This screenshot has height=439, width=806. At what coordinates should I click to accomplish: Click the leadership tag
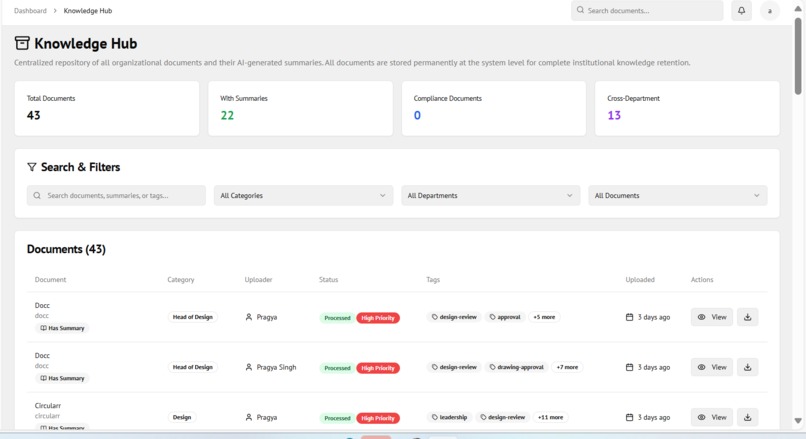449,417
